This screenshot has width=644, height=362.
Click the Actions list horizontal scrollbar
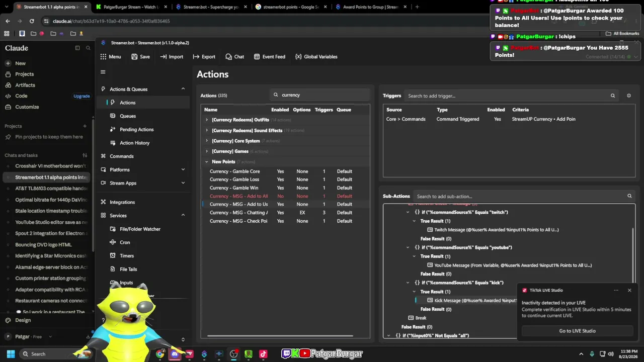[280, 336]
